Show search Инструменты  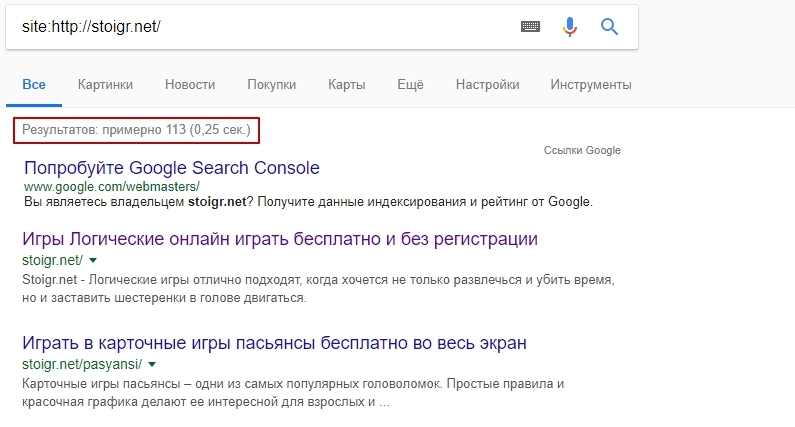pyautogui.click(x=591, y=85)
